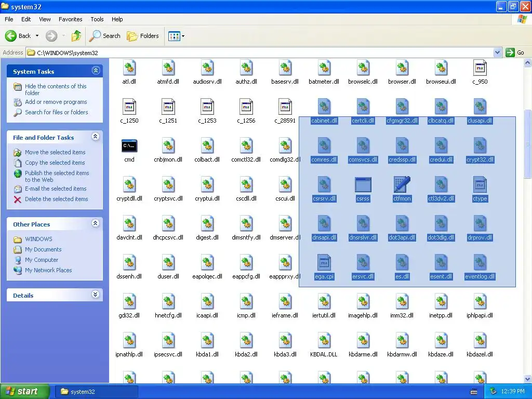Viewport: 532px width, 399px height.
Task: Expand the Details panel
Action: click(96, 295)
